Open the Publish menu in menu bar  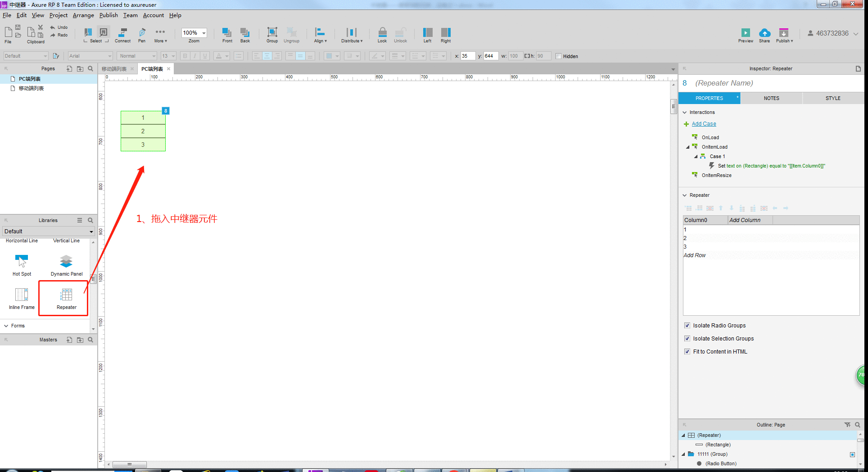(108, 15)
